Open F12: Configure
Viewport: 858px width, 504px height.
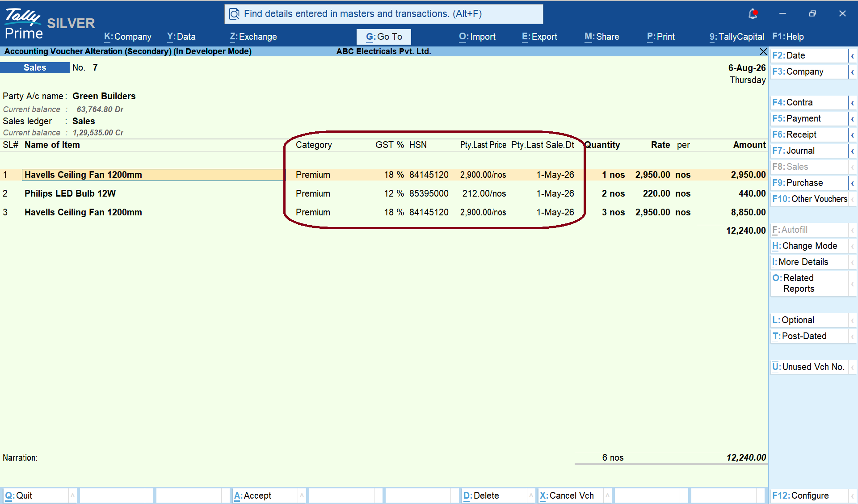pos(809,496)
